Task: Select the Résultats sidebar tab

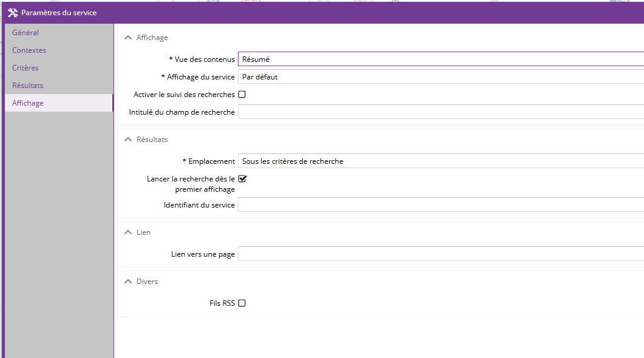Action: point(28,86)
